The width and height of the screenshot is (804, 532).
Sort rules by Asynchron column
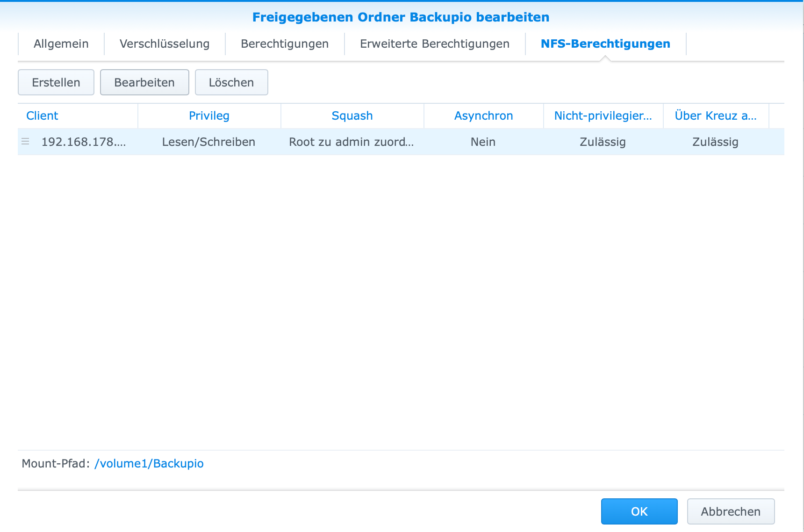click(x=483, y=115)
